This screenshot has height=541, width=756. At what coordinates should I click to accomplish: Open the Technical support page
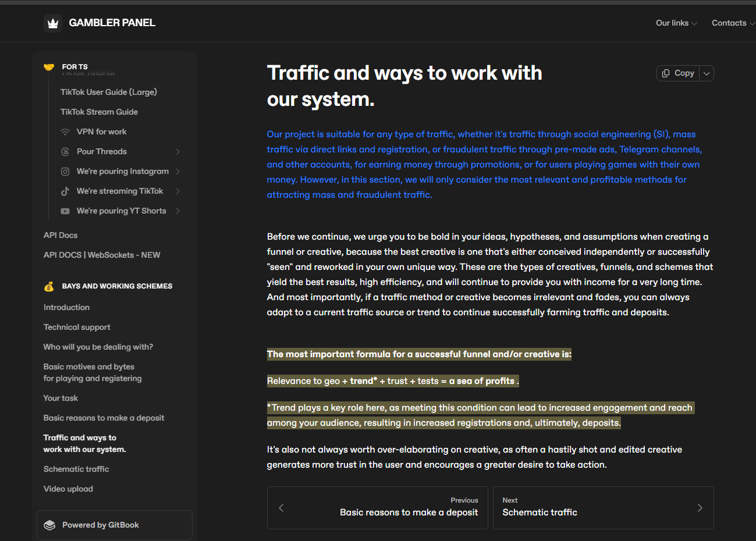[x=77, y=327]
